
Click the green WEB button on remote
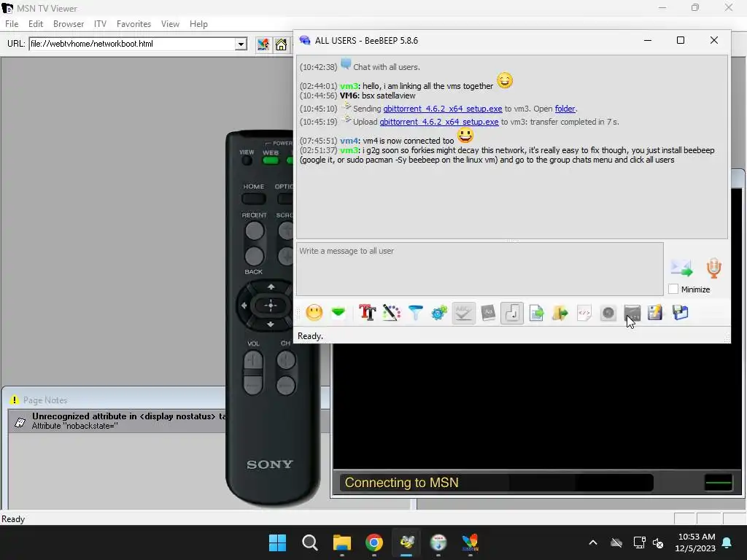point(271,160)
